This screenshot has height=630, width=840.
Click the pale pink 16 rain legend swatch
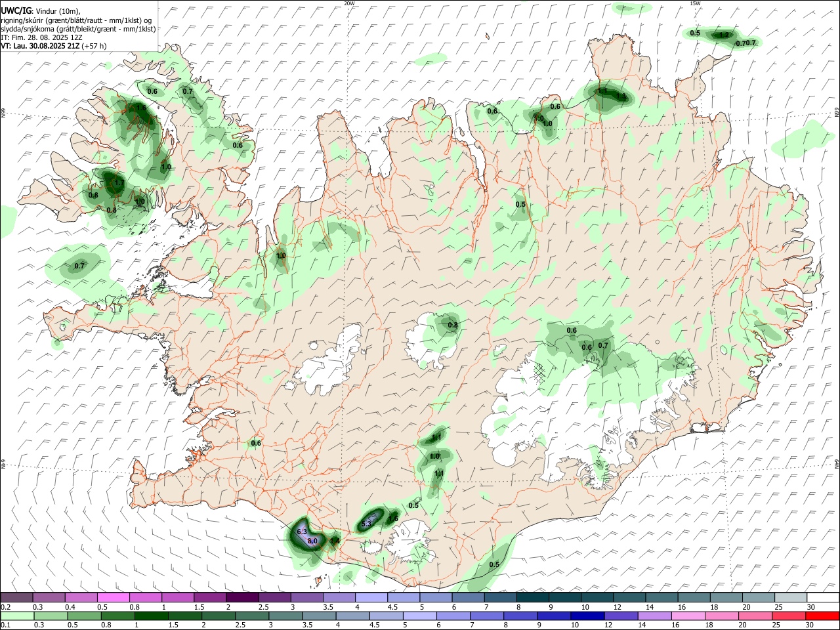(688, 616)
